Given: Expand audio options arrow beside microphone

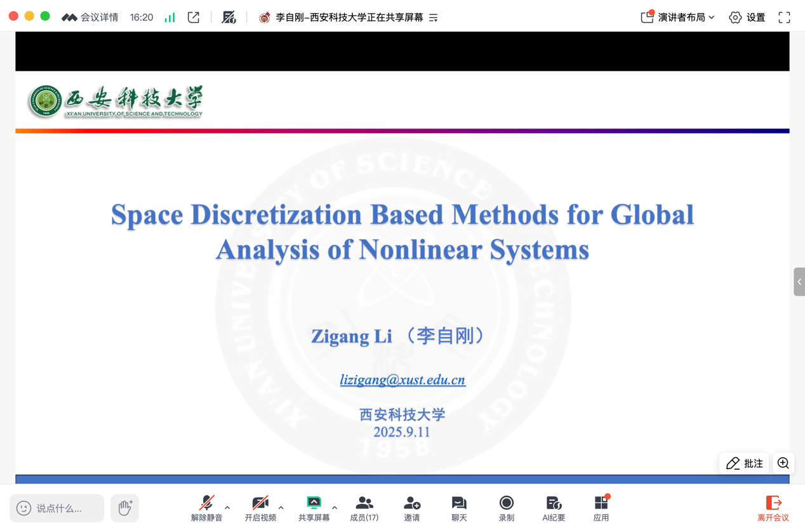Looking at the screenshot, I should point(227,507).
